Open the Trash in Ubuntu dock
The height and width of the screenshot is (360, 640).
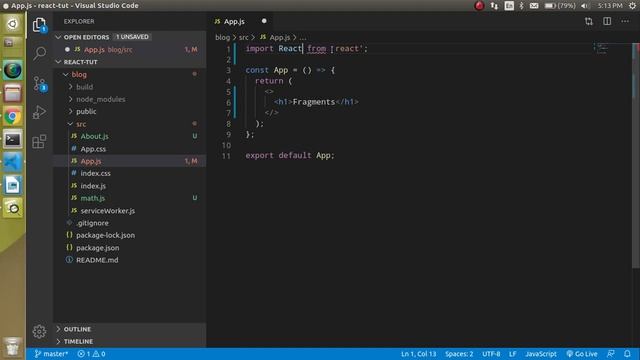click(13, 347)
